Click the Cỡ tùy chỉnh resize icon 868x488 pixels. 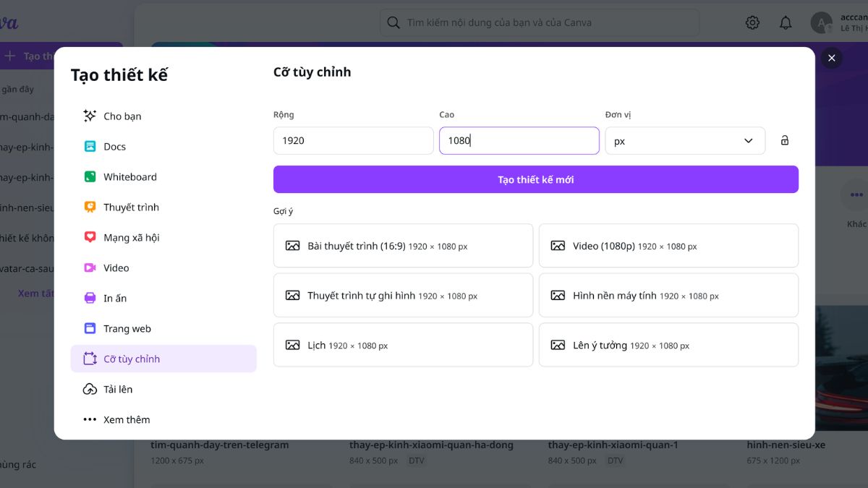point(90,359)
